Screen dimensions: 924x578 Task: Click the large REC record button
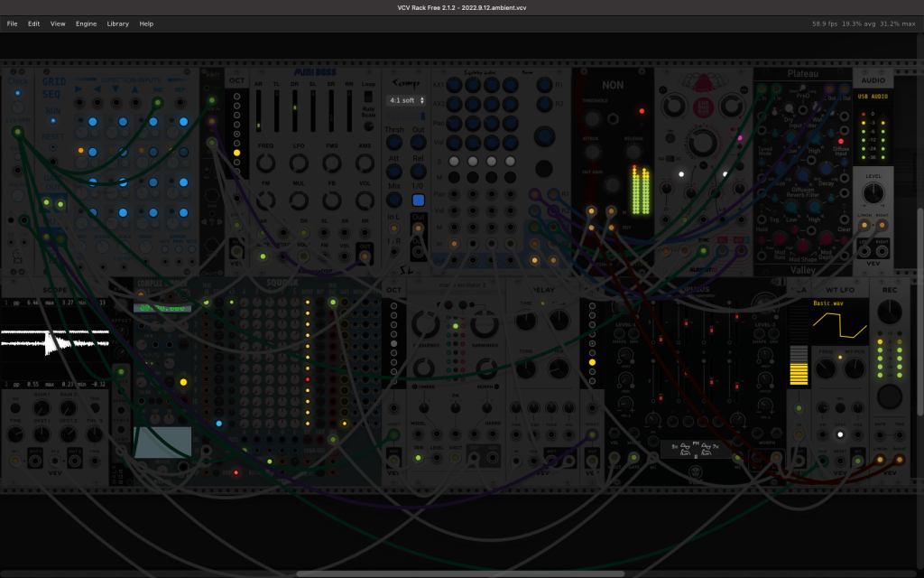click(889, 396)
